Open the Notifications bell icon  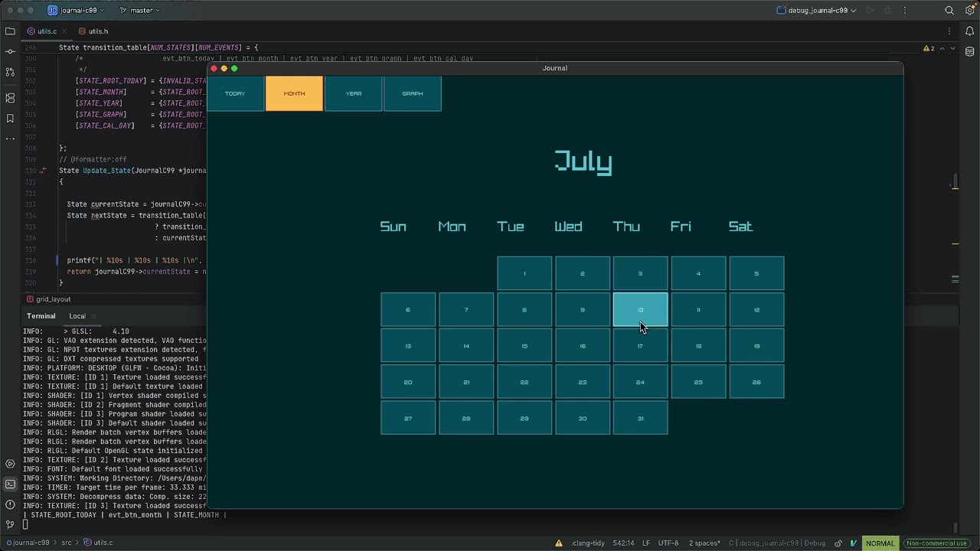[969, 31]
